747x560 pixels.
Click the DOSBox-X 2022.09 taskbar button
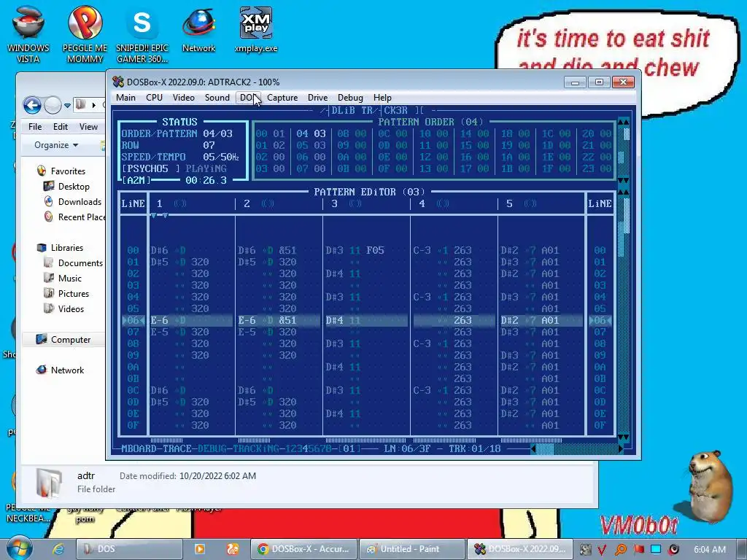[520, 549]
